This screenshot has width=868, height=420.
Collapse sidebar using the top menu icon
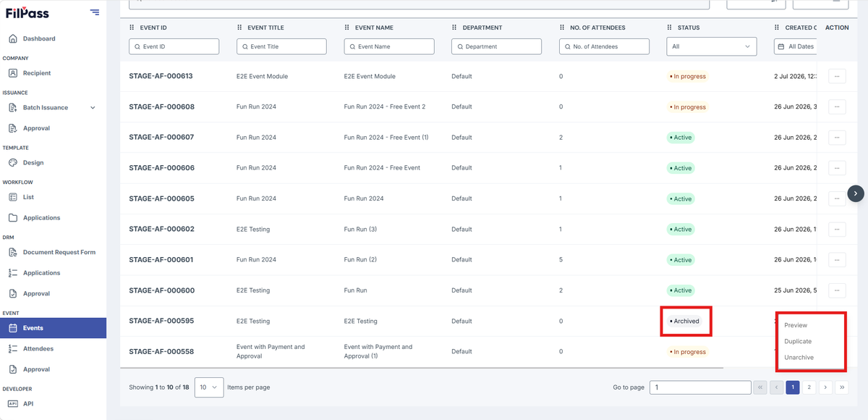95,12
